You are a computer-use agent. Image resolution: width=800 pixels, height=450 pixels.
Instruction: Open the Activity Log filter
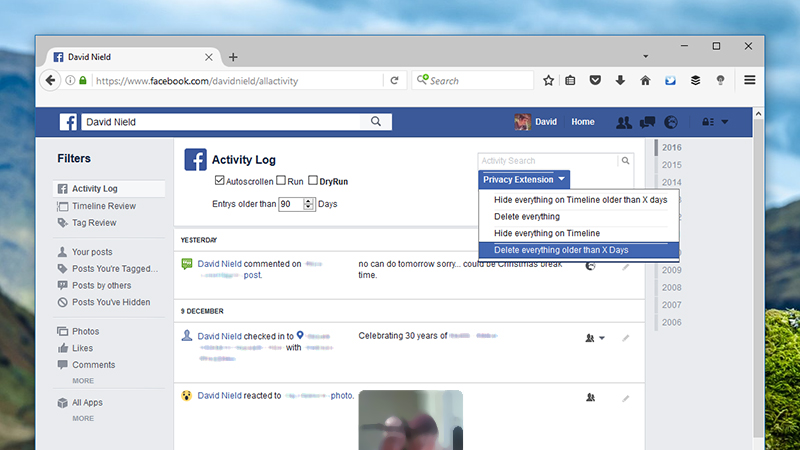109,189
